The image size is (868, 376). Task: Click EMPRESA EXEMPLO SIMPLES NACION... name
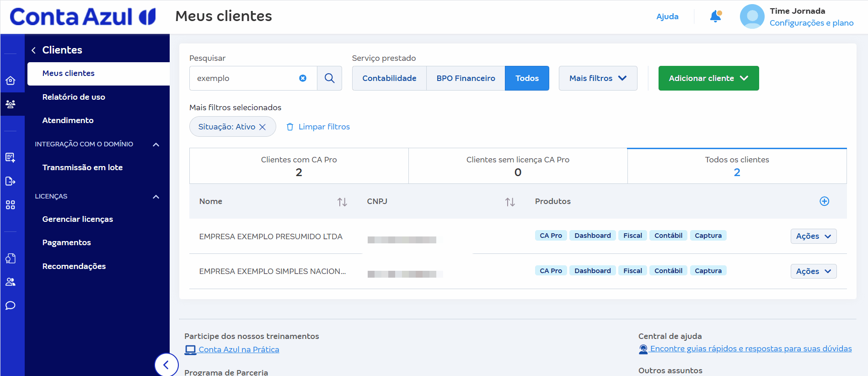273,271
